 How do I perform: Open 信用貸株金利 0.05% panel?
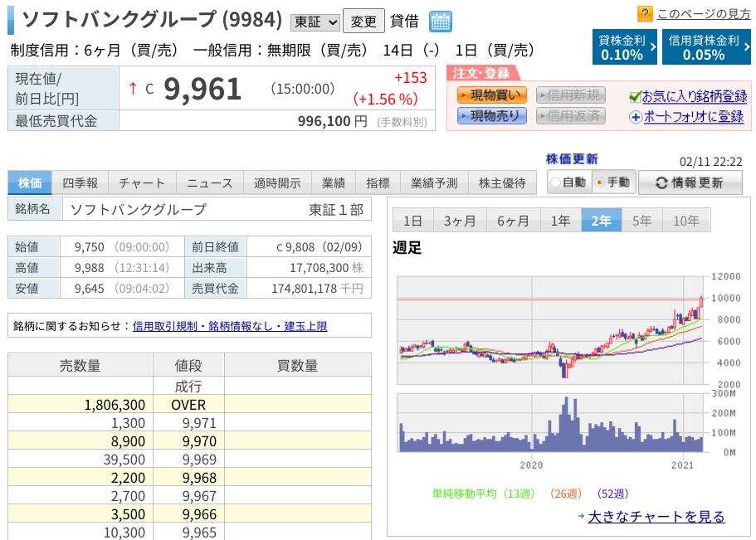click(706, 46)
